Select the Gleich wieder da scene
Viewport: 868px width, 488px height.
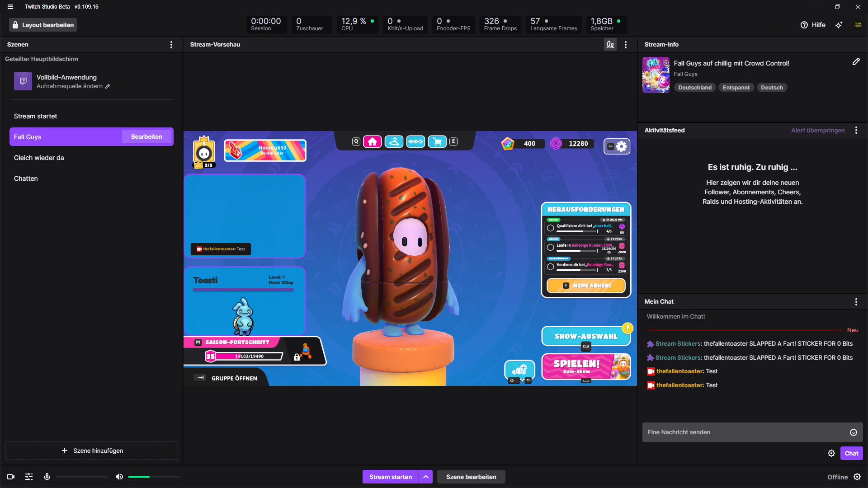pyautogui.click(x=39, y=158)
